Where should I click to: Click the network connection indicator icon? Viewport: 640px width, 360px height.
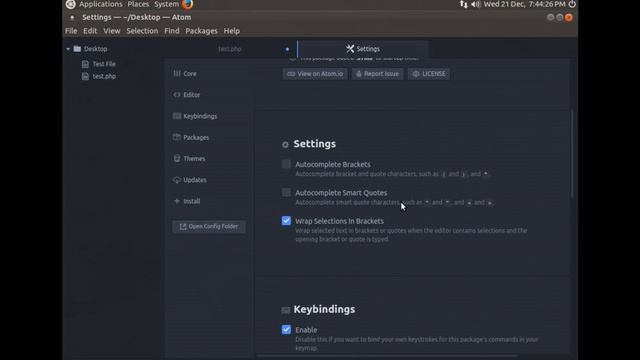tap(464, 4)
